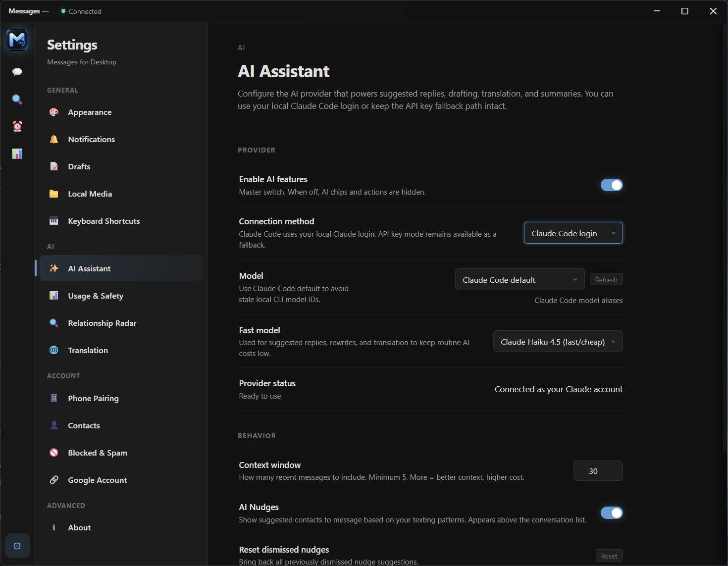Open the Drafts settings page

click(x=121, y=167)
